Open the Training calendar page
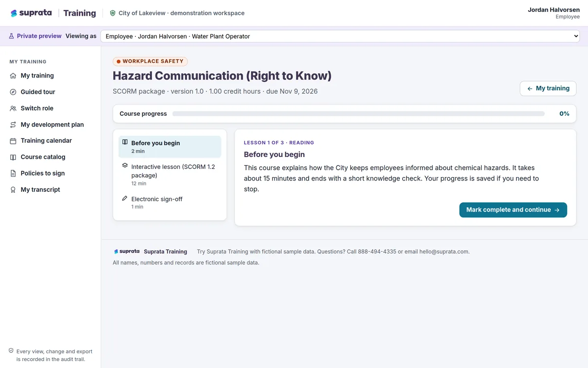588x368 pixels. [x=50, y=141]
